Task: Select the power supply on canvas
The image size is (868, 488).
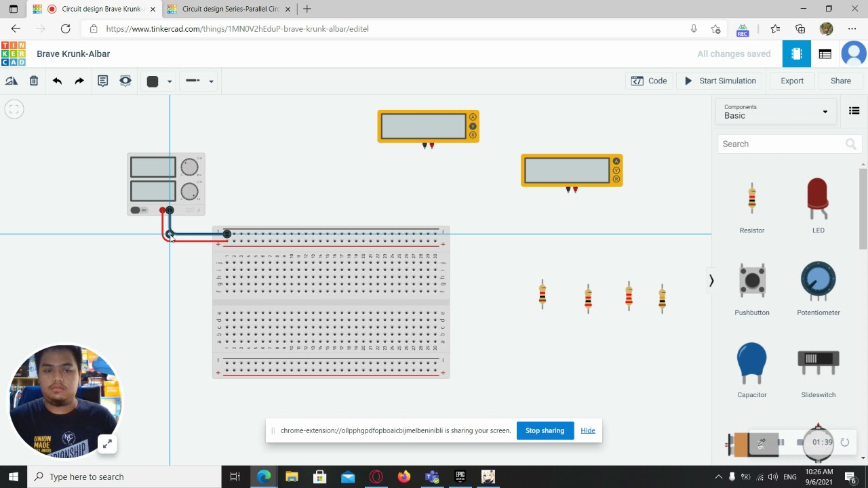Action: coord(166,184)
